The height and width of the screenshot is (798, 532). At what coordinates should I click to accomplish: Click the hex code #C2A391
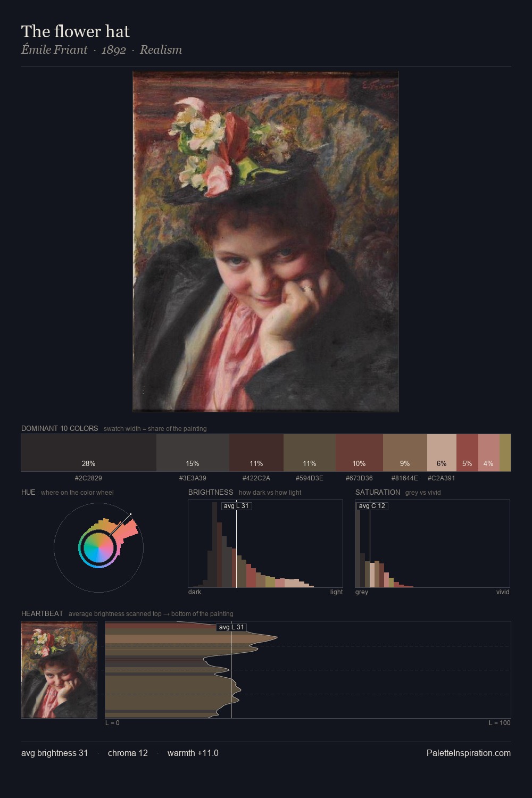[x=441, y=478]
